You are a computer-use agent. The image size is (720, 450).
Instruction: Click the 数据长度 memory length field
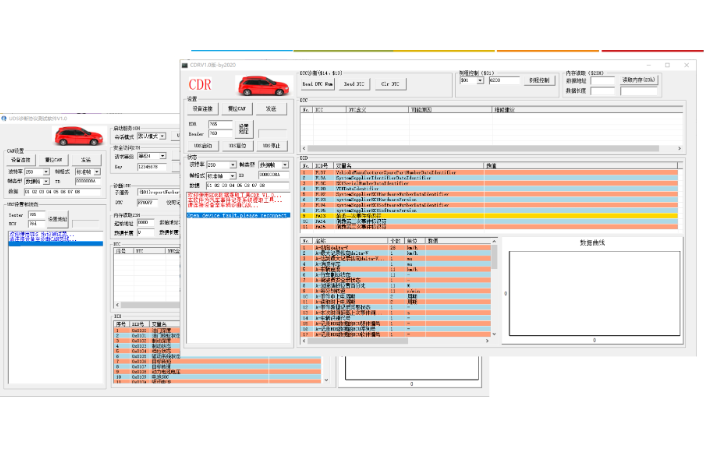pyautogui.click(x=602, y=91)
